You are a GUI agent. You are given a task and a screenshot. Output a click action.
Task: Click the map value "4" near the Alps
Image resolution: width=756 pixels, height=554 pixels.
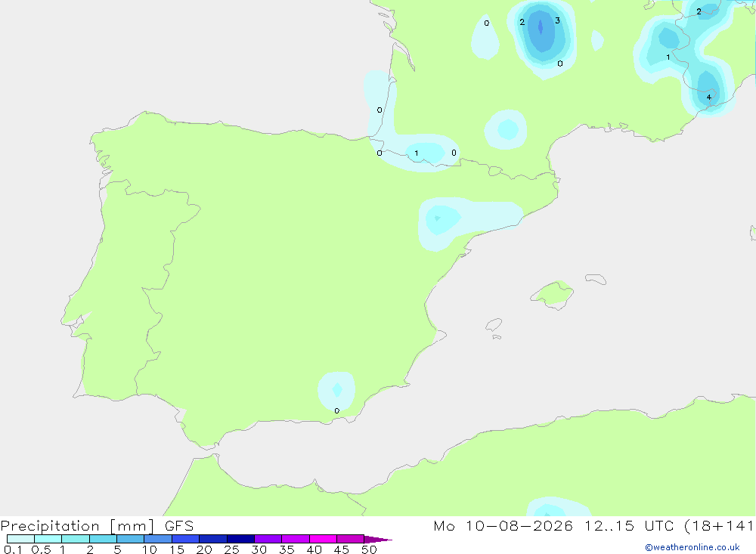click(x=709, y=97)
